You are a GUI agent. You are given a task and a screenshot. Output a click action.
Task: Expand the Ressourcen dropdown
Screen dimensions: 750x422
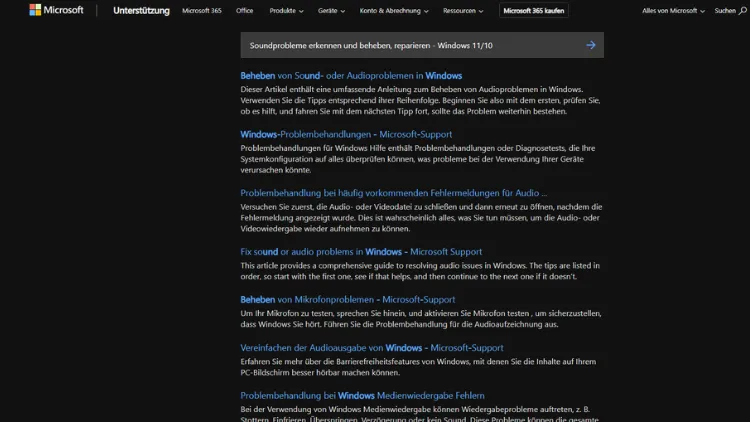[463, 11]
